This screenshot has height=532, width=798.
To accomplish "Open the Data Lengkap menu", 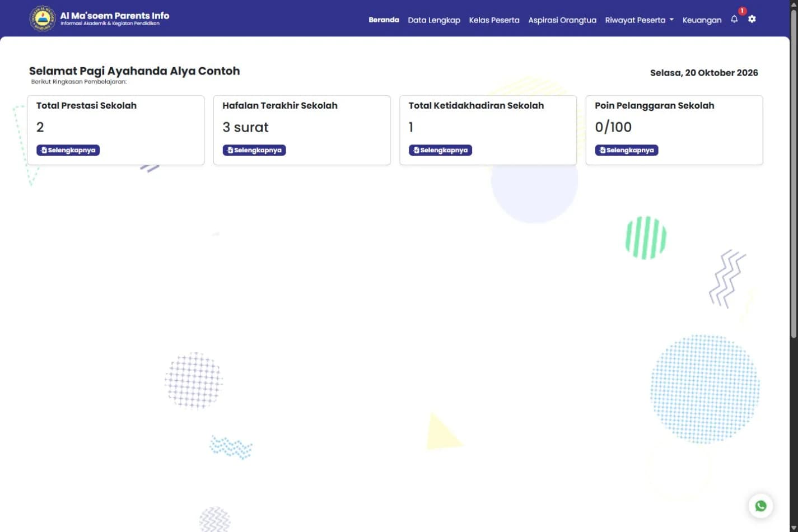I will [x=434, y=20].
